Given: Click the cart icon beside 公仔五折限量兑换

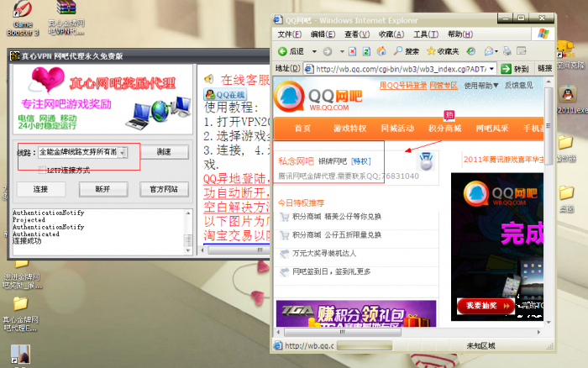Looking at the screenshot, I should [285, 235].
